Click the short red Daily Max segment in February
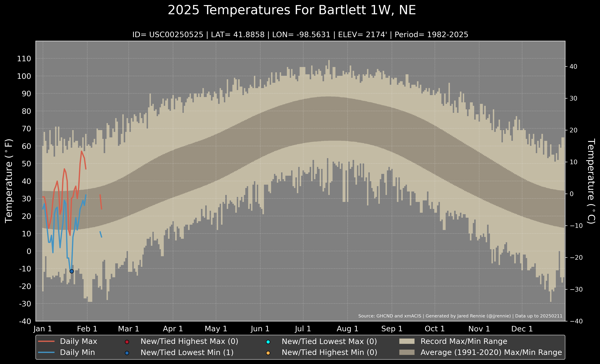 101,202
